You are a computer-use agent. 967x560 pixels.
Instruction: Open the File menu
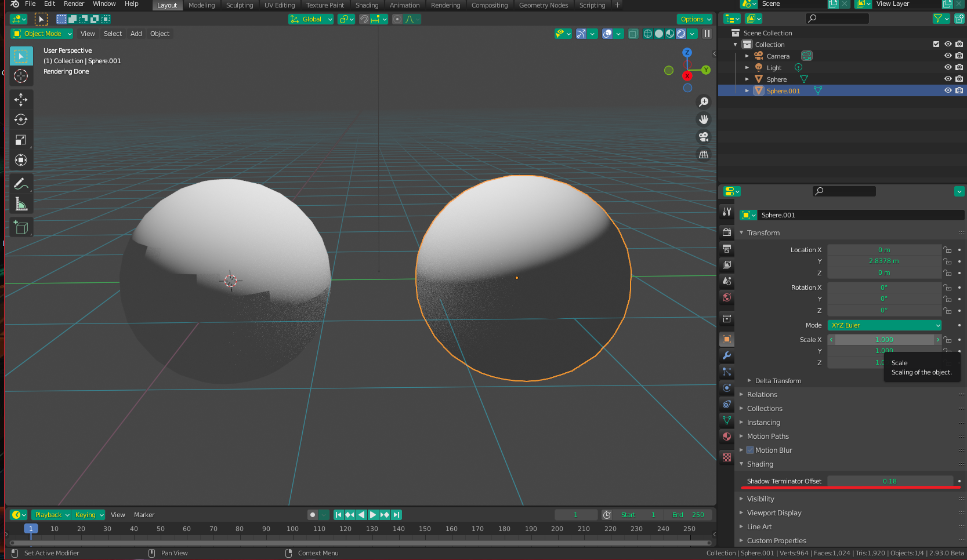tap(30, 4)
